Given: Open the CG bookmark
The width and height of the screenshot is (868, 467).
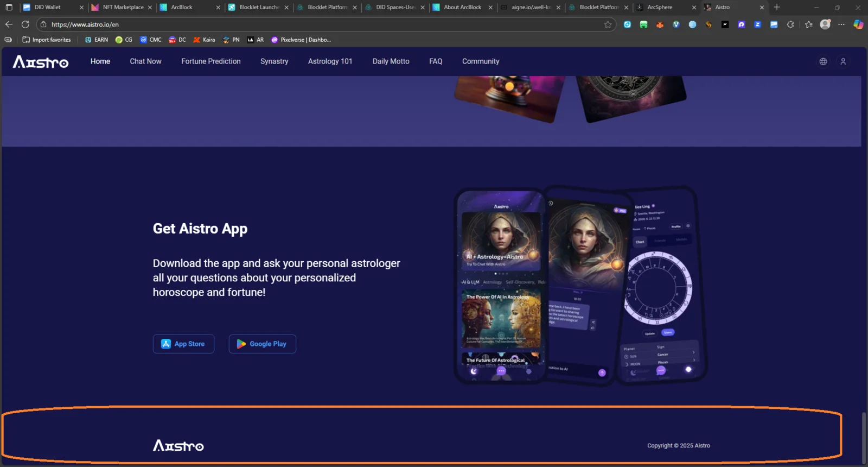Looking at the screenshot, I should click(x=124, y=40).
